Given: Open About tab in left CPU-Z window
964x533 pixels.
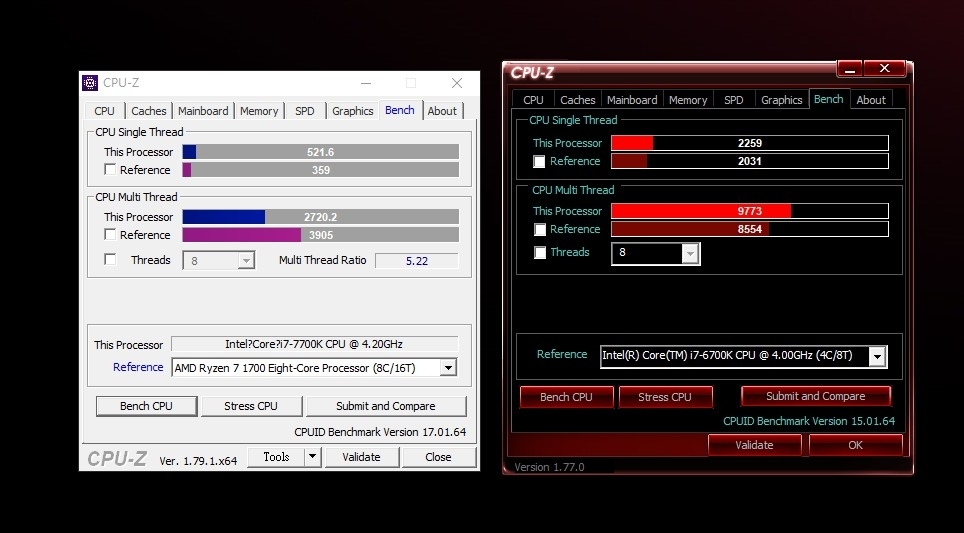Looking at the screenshot, I should click(443, 111).
